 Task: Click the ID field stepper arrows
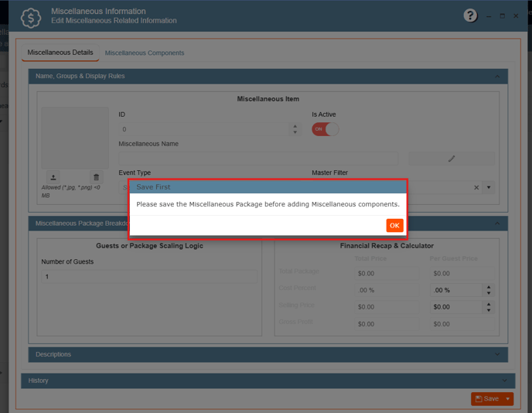(294, 129)
